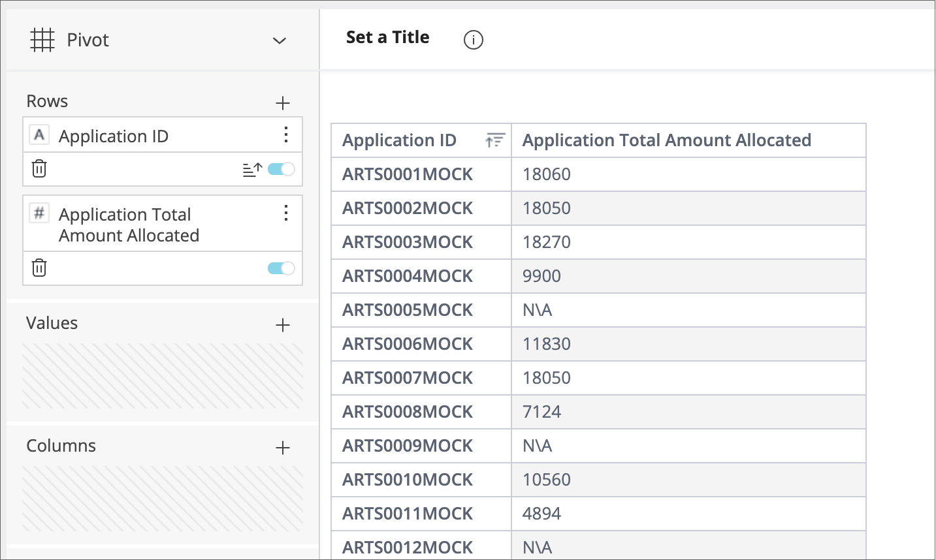Disable the Application Total Amount Allocated field
Screen dimensions: 936x560
point(282,268)
